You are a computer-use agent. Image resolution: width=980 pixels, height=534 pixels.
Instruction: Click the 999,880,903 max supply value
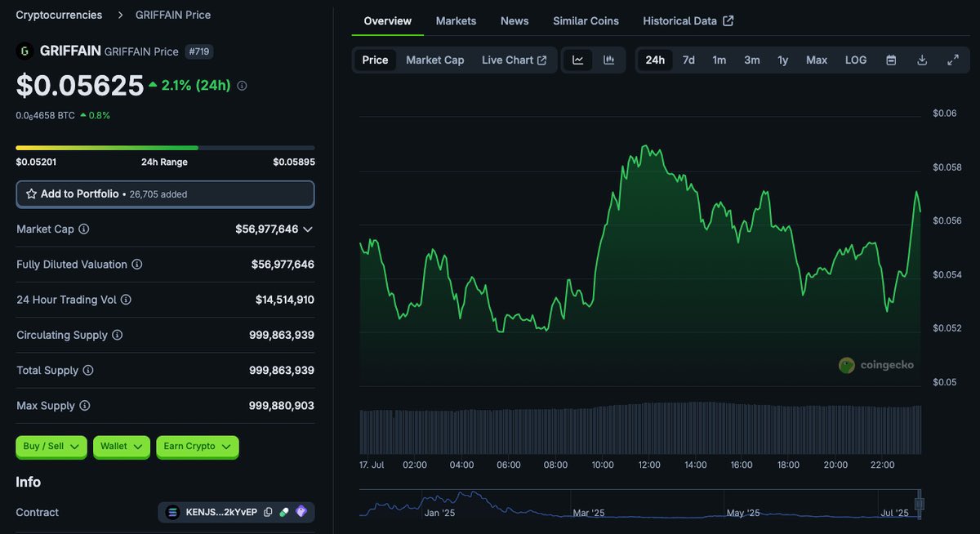pyautogui.click(x=282, y=406)
